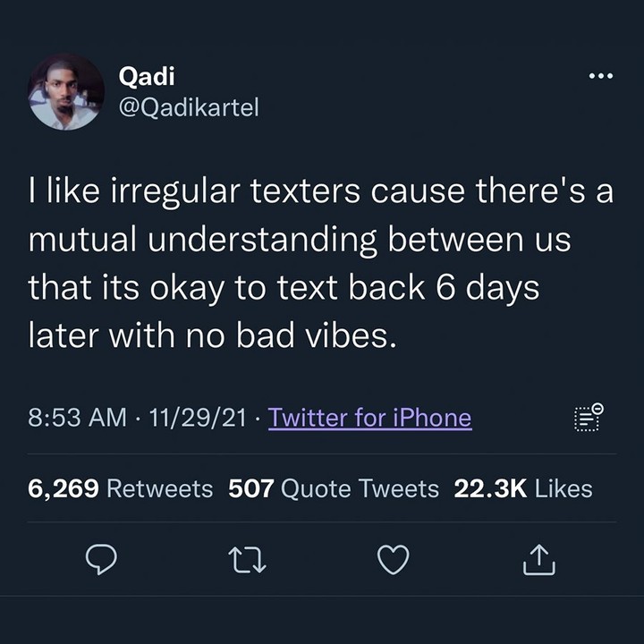This screenshot has height=644, width=644.
Task: Click the thread reader icon beside Twitter for iPhone
Action: coord(588,418)
